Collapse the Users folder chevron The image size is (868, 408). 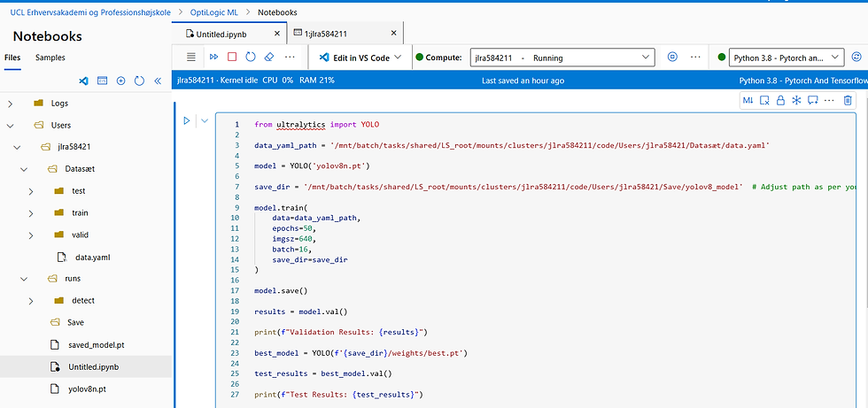pyautogui.click(x=10, y=126)
